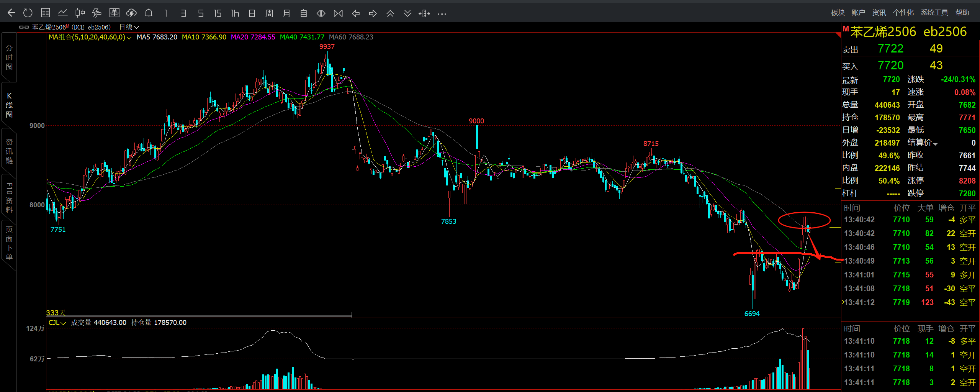Click the MA20 7284.55 label
980x392 pixels.
(253, 37)
